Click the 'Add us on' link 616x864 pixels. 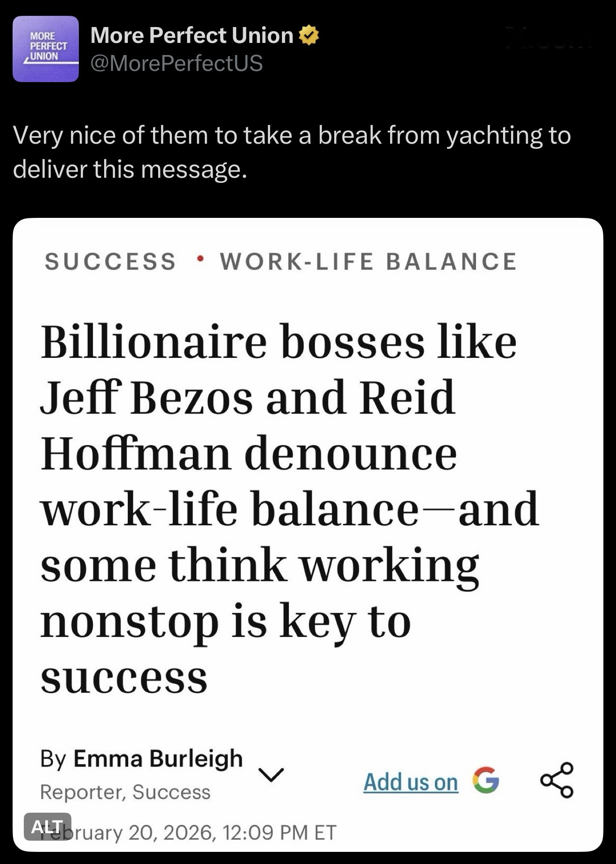(411, 782)
